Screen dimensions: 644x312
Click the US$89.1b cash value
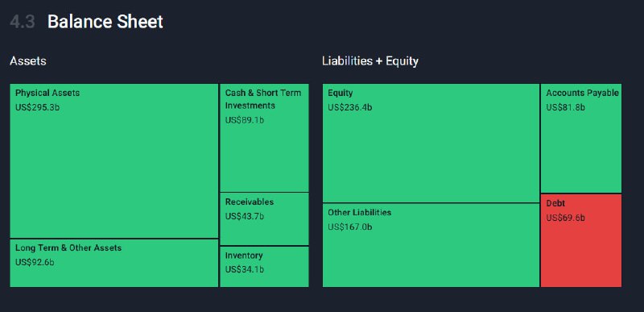245,120
